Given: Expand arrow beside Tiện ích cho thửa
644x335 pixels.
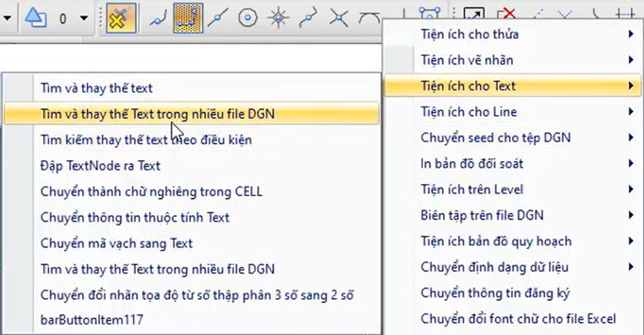Looking at the screenshot, I should (x=631, y=34).
